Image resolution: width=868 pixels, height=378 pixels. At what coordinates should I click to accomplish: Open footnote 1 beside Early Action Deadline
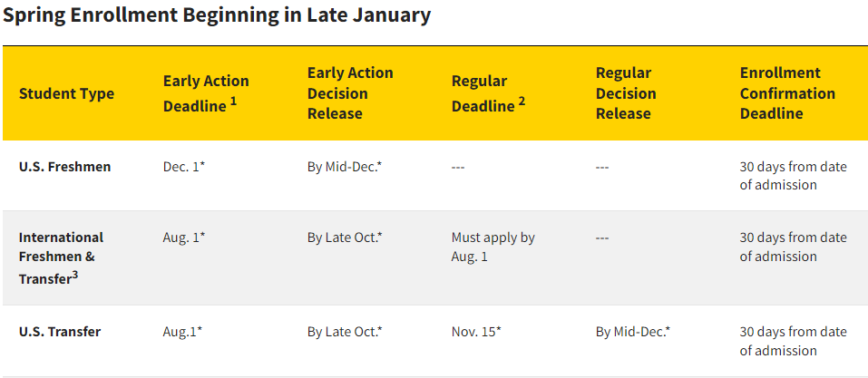click(233, 102)
